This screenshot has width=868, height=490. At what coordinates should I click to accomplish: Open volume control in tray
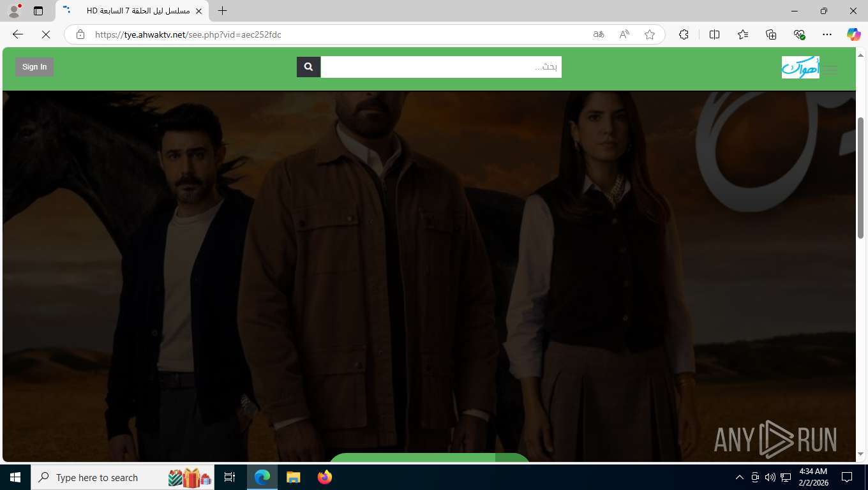tap(770, 477)
